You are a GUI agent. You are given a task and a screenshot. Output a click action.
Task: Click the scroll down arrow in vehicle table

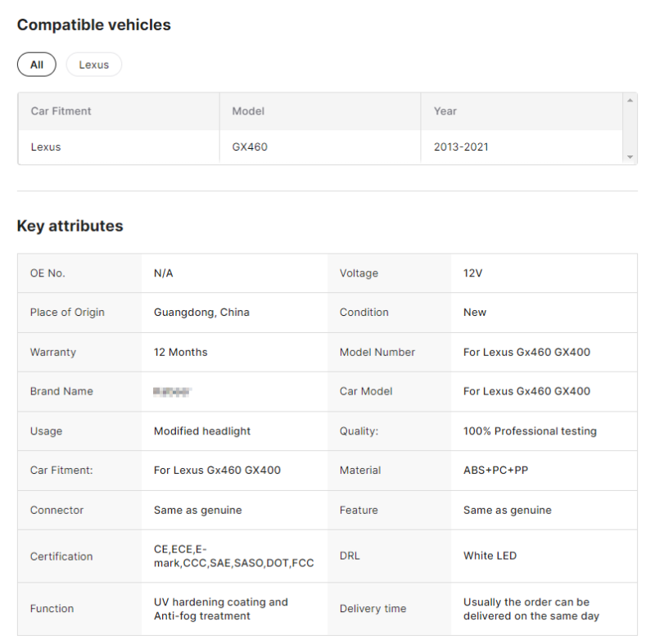[x=630, y=157]
